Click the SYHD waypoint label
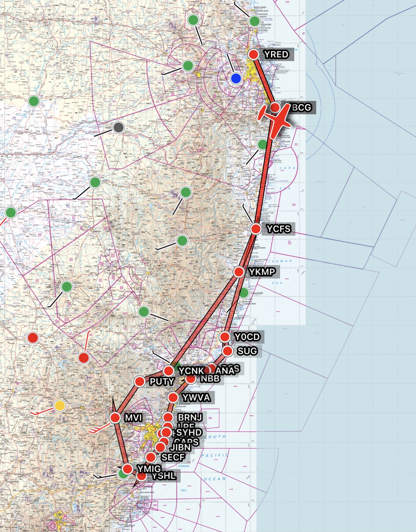 tap(189, 432)
